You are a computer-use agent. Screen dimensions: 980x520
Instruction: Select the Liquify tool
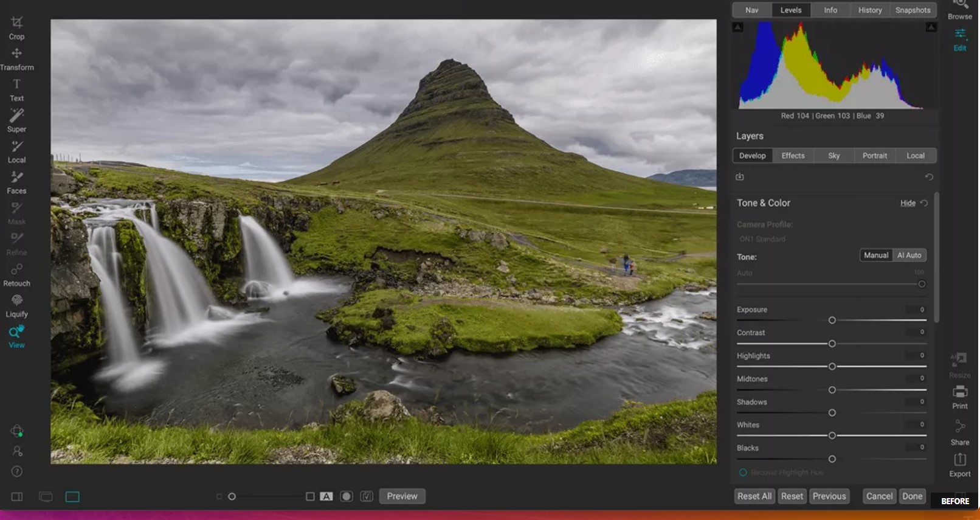16,306
